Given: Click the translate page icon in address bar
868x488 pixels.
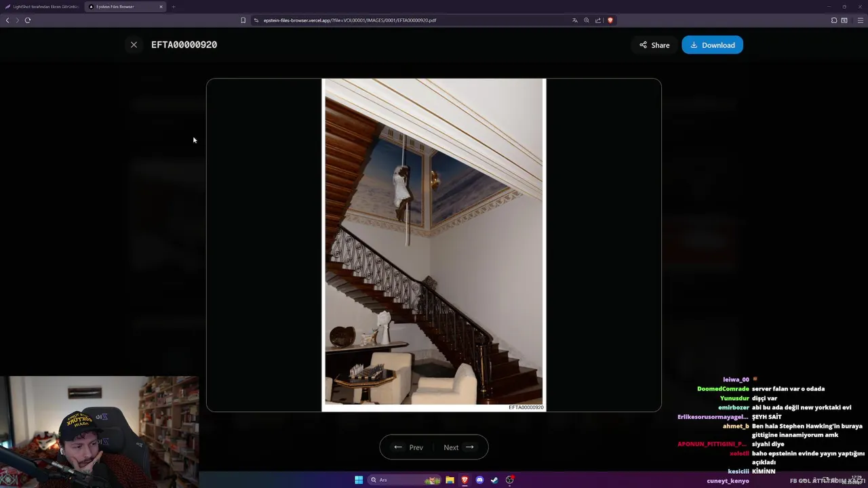Looking at the screenshot, I should pyautogui.click(x=575, y=20).
